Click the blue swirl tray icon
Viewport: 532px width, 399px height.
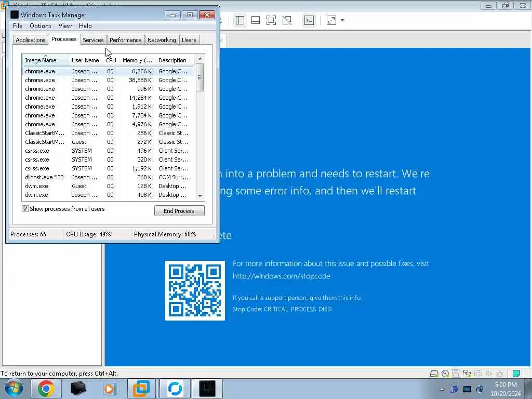click(x=480, y=389)
